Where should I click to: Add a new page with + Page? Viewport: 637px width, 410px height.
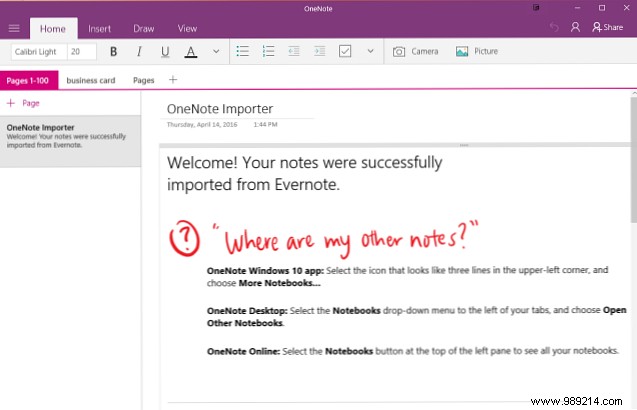pyautogui.click(x=23, y=103)
